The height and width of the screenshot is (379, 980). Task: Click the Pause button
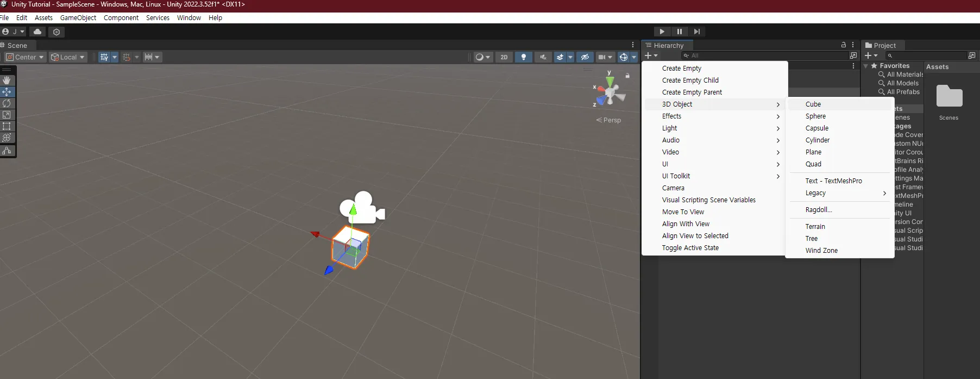click(680, 32)
